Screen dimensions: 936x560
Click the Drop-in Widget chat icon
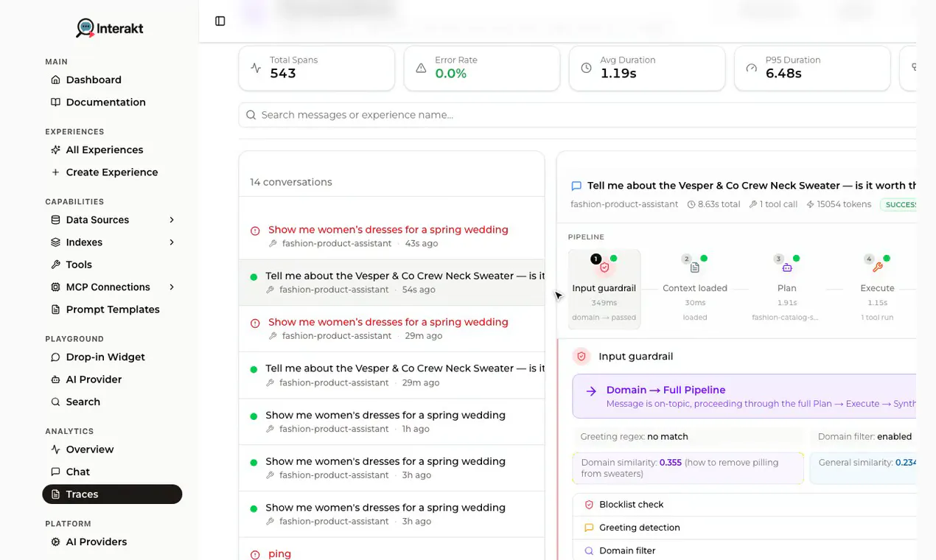(55, 357)
